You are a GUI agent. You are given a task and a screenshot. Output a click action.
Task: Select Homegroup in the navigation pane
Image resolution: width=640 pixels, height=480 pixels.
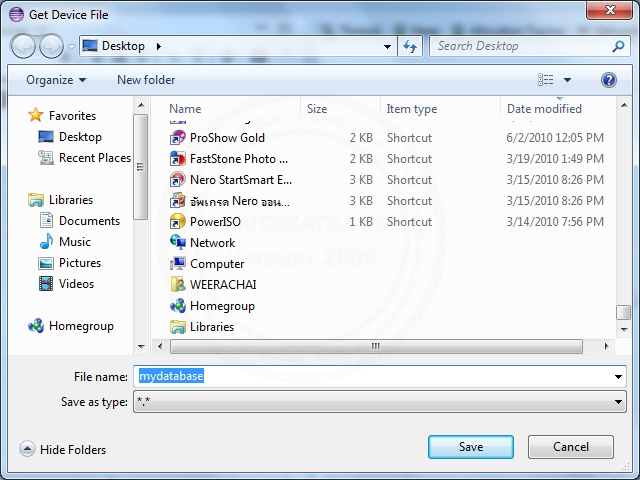pos(71,326)
